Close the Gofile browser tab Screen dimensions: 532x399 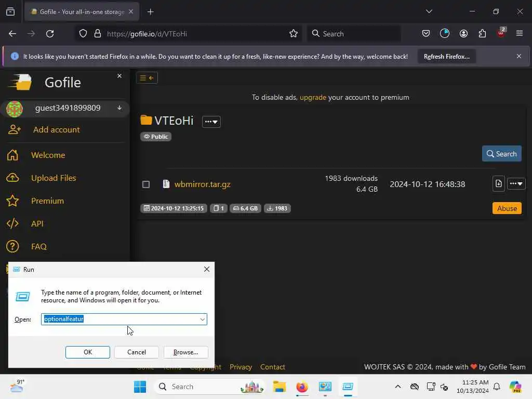click(131, 11)
